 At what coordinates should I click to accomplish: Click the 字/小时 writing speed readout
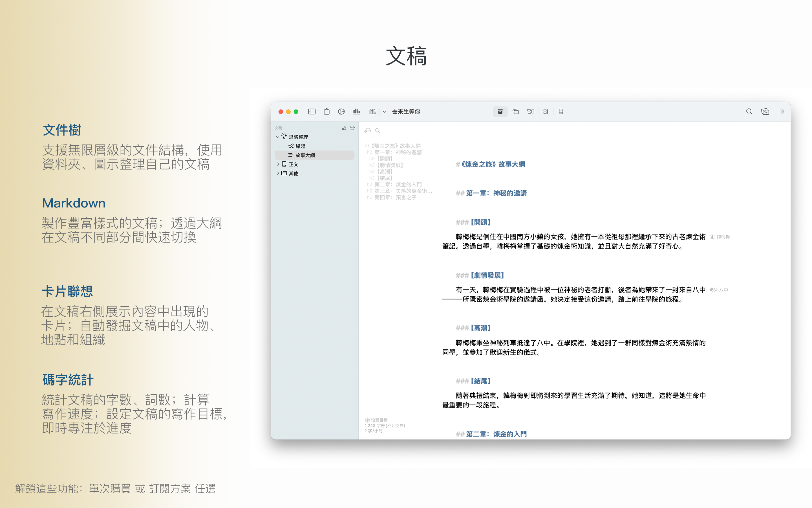374,431
